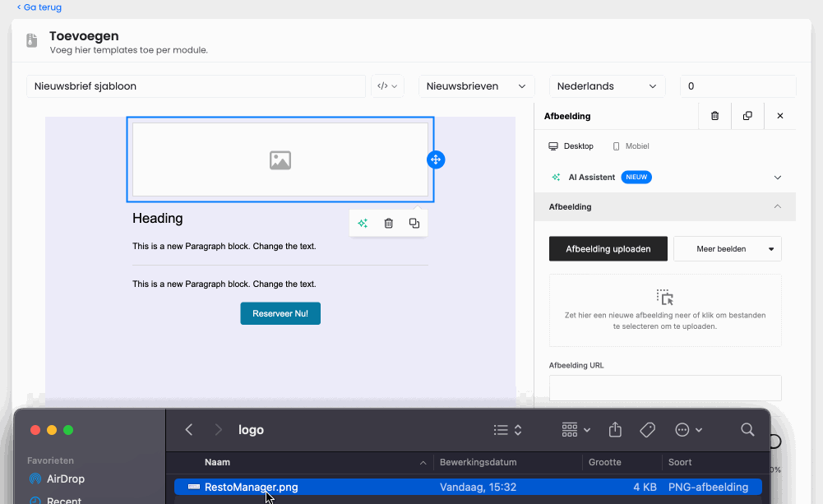Open the Nederlands language dropdown
The height and width of the screenshot is (504, 823).
[x=608, y=86]
